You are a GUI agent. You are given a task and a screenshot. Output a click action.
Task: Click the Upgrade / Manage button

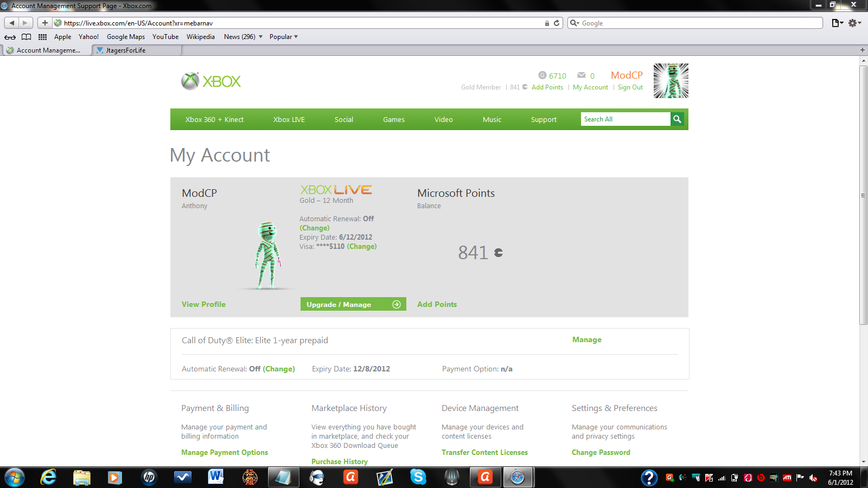pos(353,304)
